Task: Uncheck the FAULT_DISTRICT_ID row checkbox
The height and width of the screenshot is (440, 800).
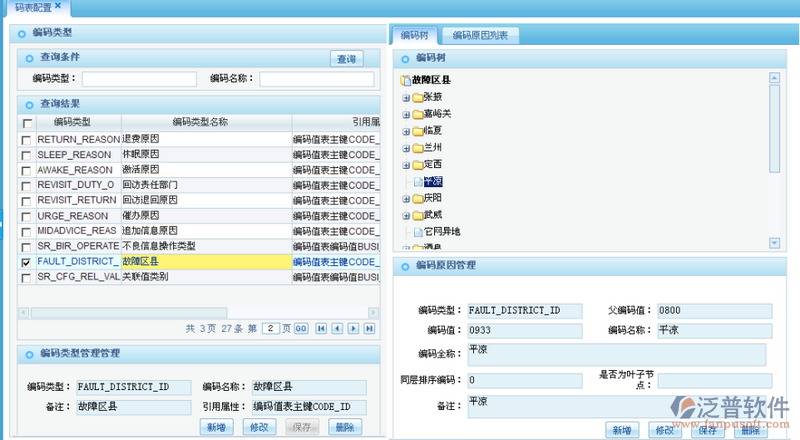Action: (x=26, y=262)
